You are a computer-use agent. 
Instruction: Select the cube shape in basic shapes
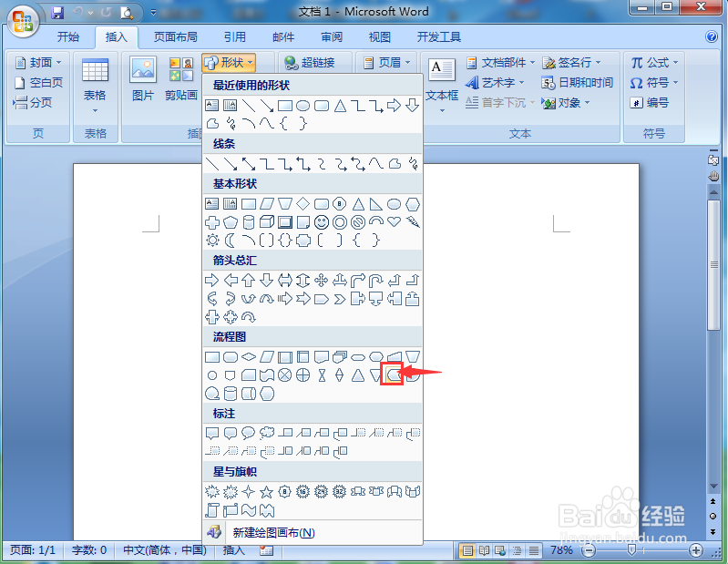(266, 222)
